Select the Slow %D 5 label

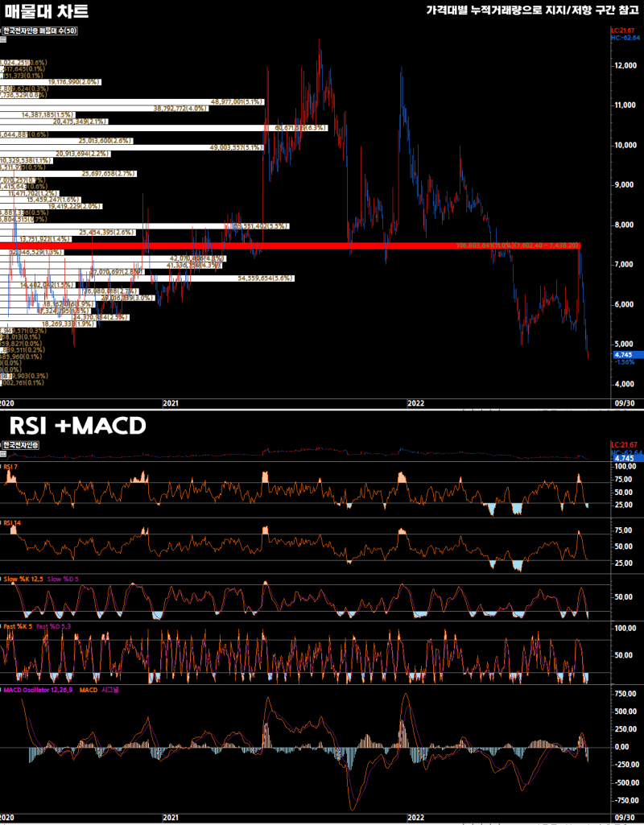(x=64, y=579)
